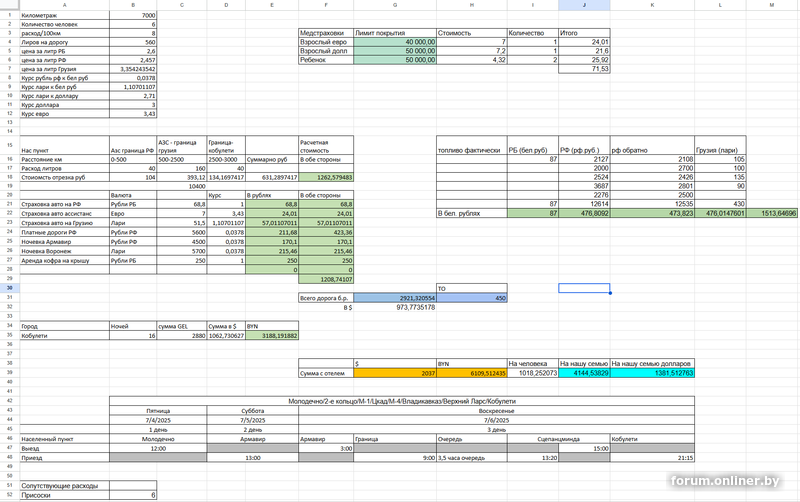Select the "Аренда кофра на крышу" cell
The width and height of the screenshot is (800, 502).
(x=64, y=260)
